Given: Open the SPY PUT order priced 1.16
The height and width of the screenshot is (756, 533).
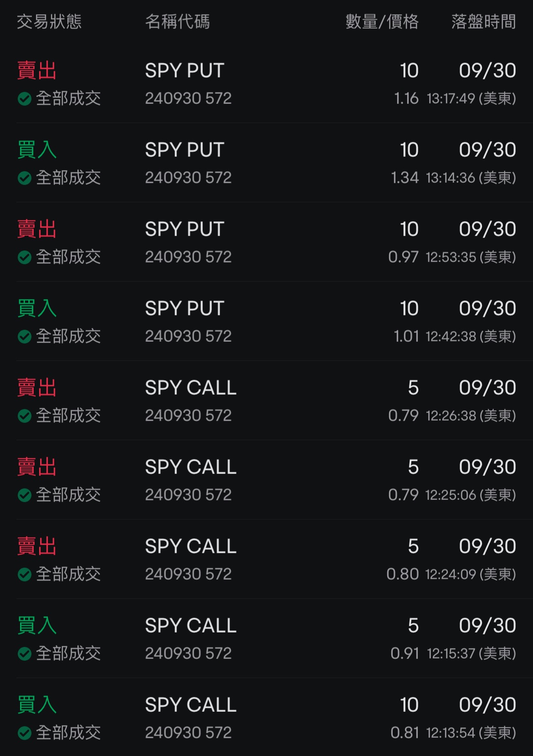Looking at the screenshot, I should click(x=184, y=71).
